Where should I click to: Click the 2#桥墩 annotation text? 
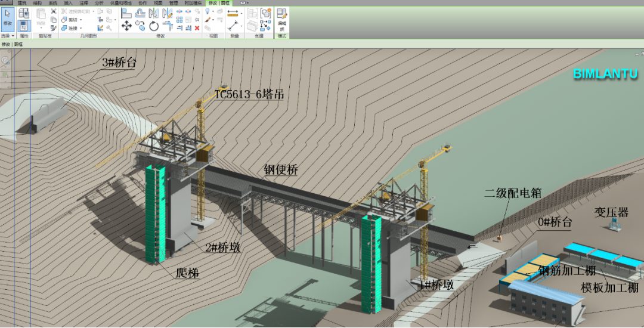(222, 247)
